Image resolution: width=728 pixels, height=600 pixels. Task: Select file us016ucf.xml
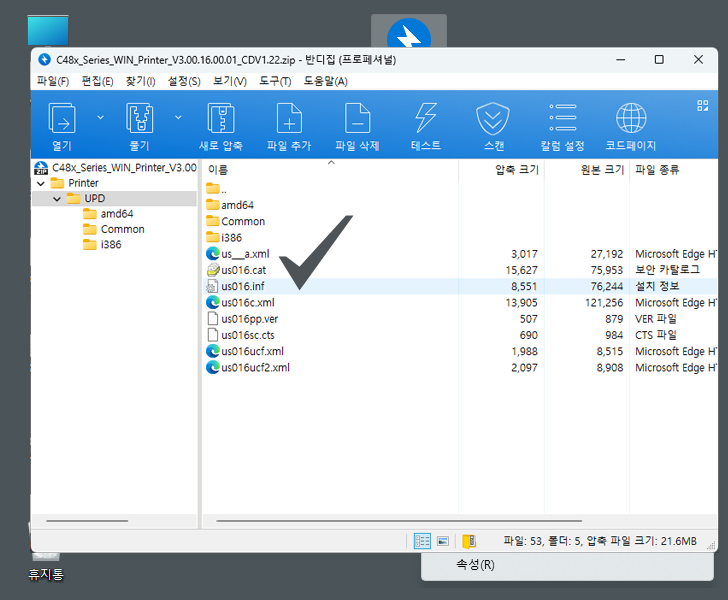coord(245,351)
